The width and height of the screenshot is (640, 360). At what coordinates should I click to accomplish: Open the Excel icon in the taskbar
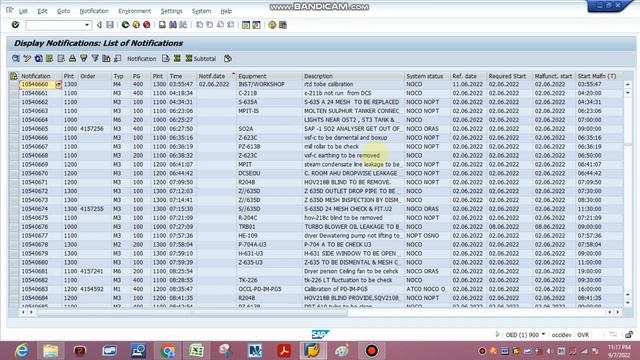(x=196, y=351)
